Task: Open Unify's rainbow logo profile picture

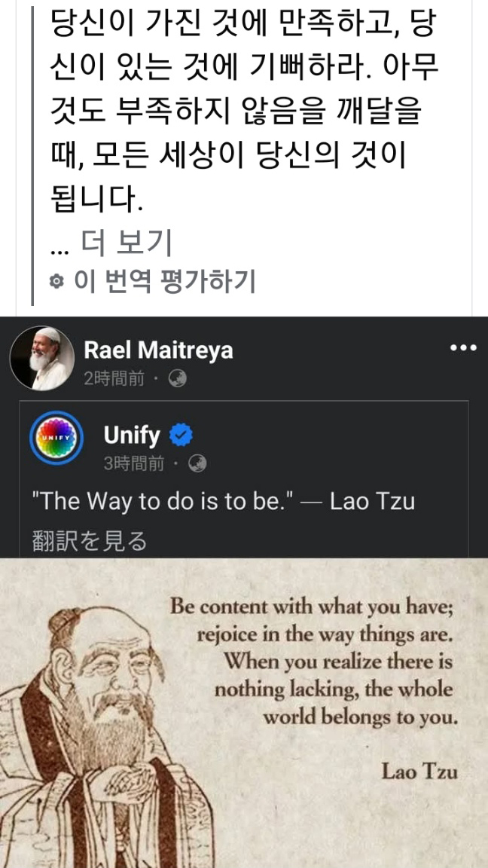Action: tap(56, 438)
